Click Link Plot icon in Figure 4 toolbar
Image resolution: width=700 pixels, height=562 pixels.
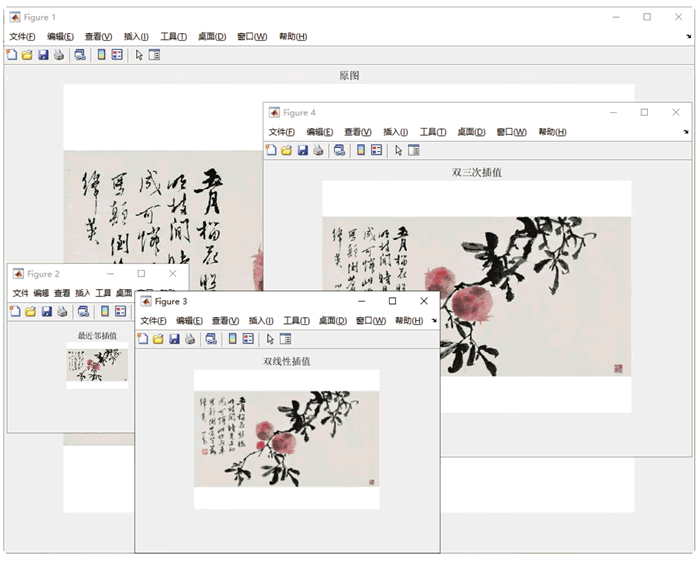point(339,150)
